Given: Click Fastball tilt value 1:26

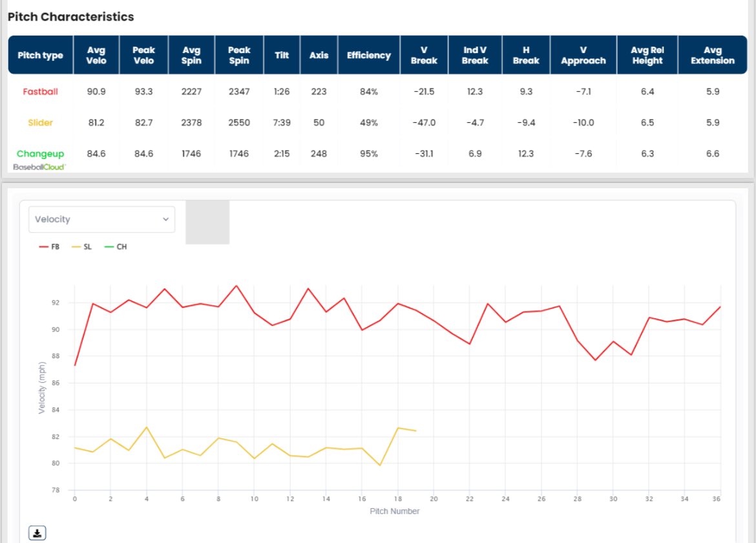Looking at the screenshot, I should point(282,92).
